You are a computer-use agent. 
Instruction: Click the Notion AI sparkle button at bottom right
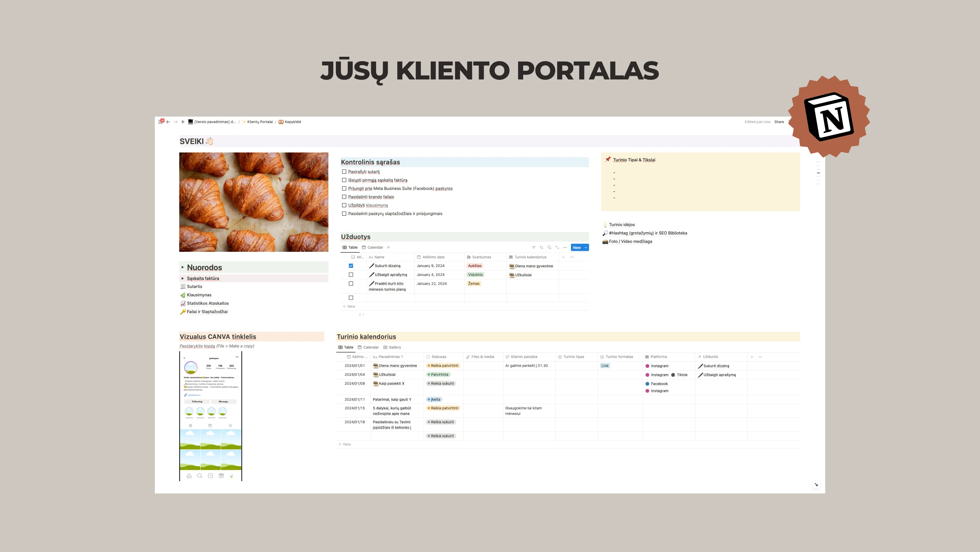click(x=816, y=485)
